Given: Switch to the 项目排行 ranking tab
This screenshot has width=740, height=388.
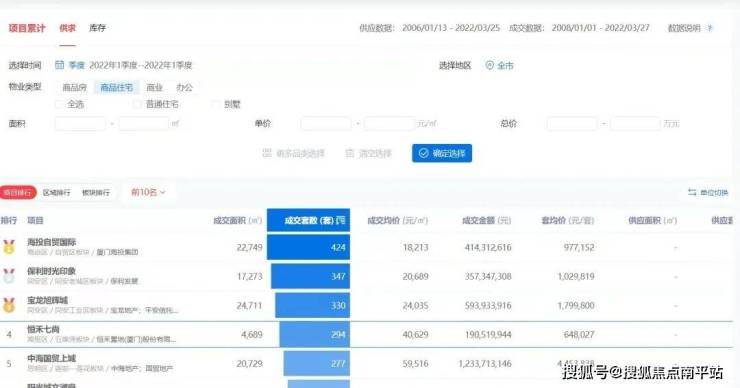Looking at the screenshot, I should point(18,192).
